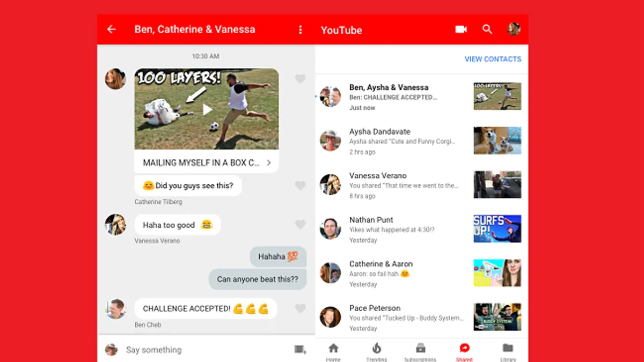Heart the 'Haha too good' message

301,225
